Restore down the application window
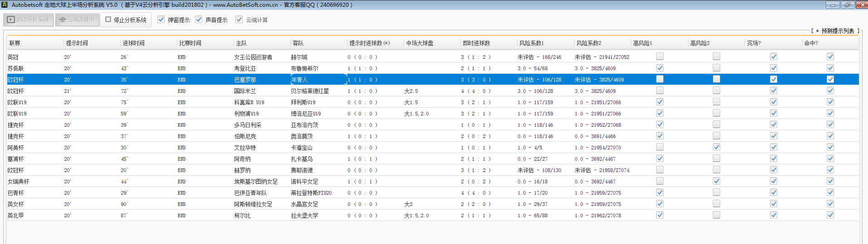868x244 pixels. click(847, 5)
